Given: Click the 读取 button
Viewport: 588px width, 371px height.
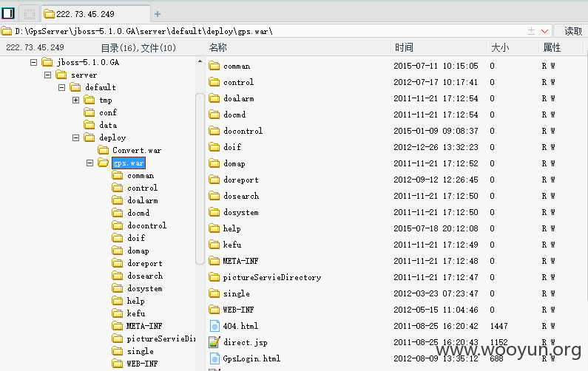Looking at the screenshot, I should [573, 31].
